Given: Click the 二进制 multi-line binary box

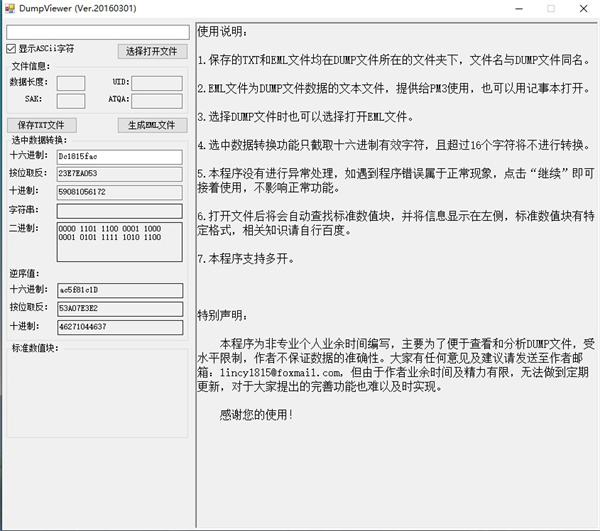Looking at the screenshot, I should [x=120, y=242].
